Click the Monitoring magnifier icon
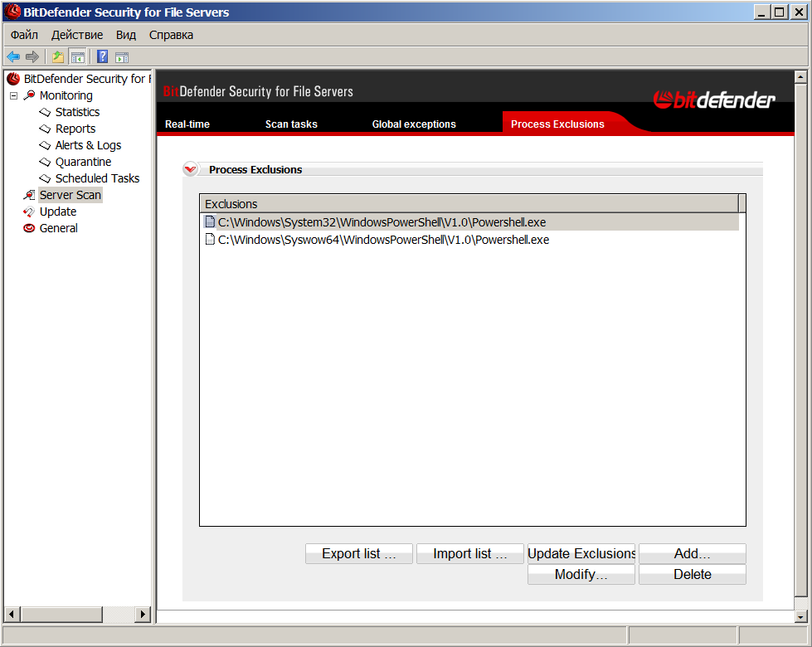This screenshot has height=647, width=812. pyautogui.click(x=30, y=95)
